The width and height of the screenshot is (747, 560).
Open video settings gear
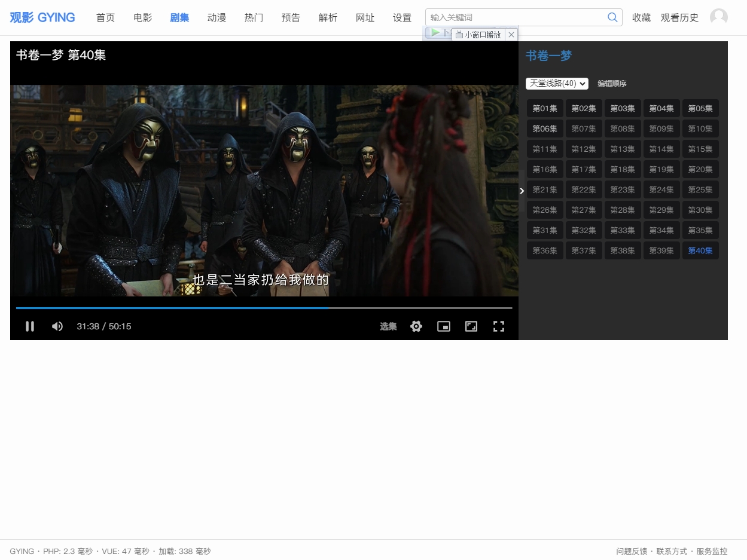[x=416, y=326]
